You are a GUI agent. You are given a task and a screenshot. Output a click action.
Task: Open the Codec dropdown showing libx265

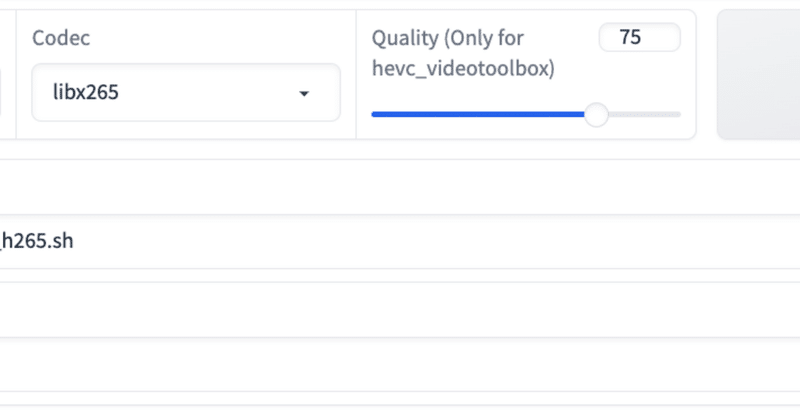[x=186, y=92]
